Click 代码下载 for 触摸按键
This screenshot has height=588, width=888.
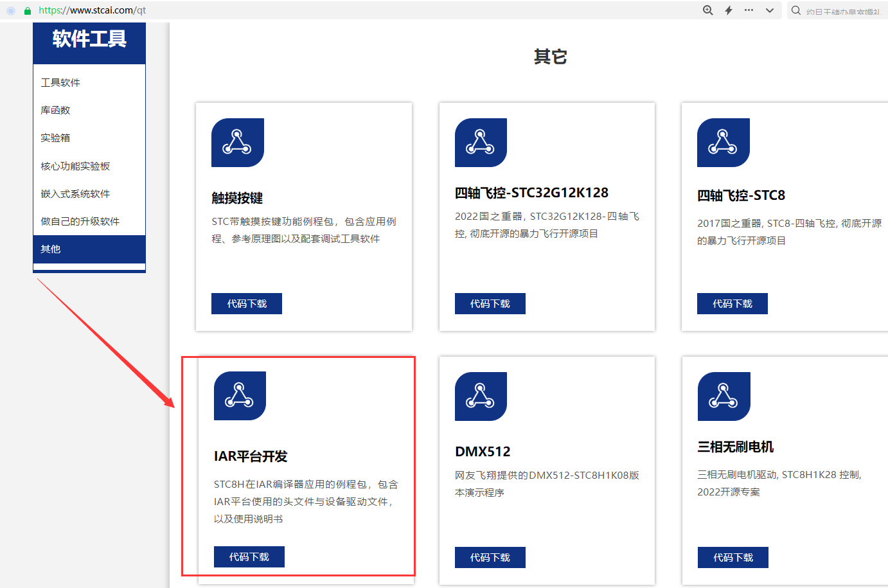point(247,303)
